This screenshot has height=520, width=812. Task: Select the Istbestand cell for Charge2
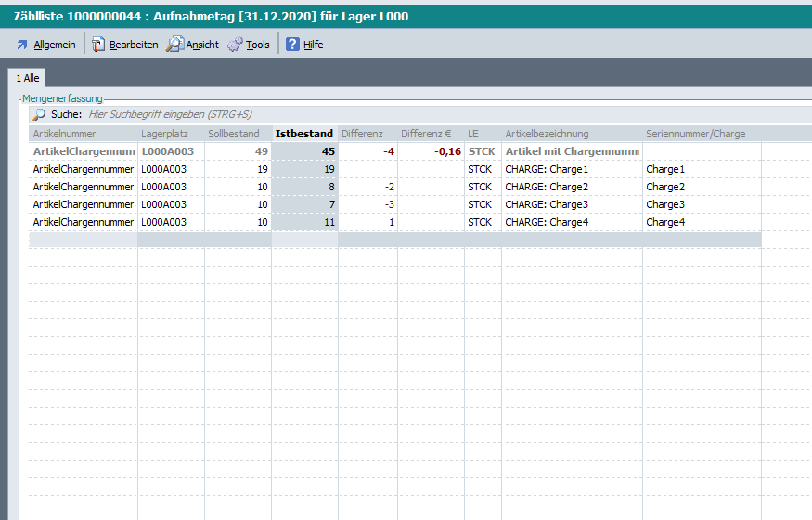click(x=304, y=187)
